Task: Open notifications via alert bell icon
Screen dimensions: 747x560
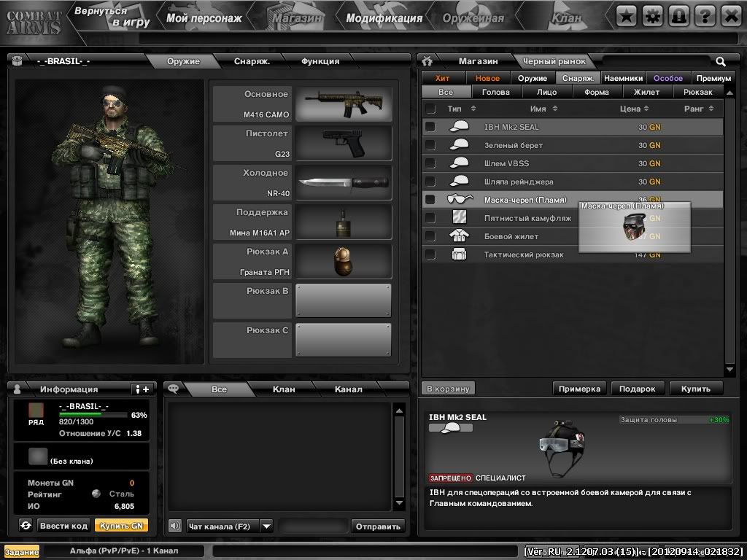Action: pyautogui.click(x=680, y=14)
